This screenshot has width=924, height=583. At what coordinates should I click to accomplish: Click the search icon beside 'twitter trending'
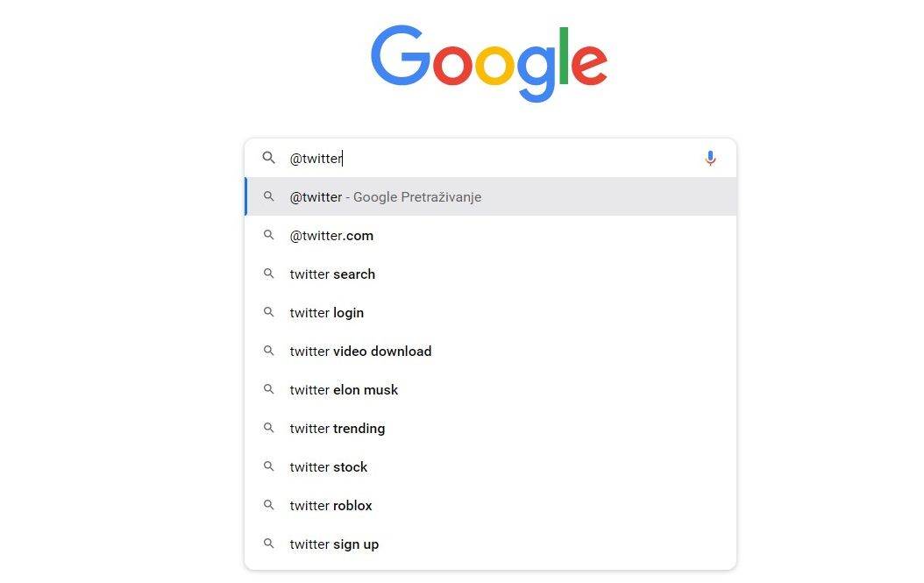coord(269,428)
